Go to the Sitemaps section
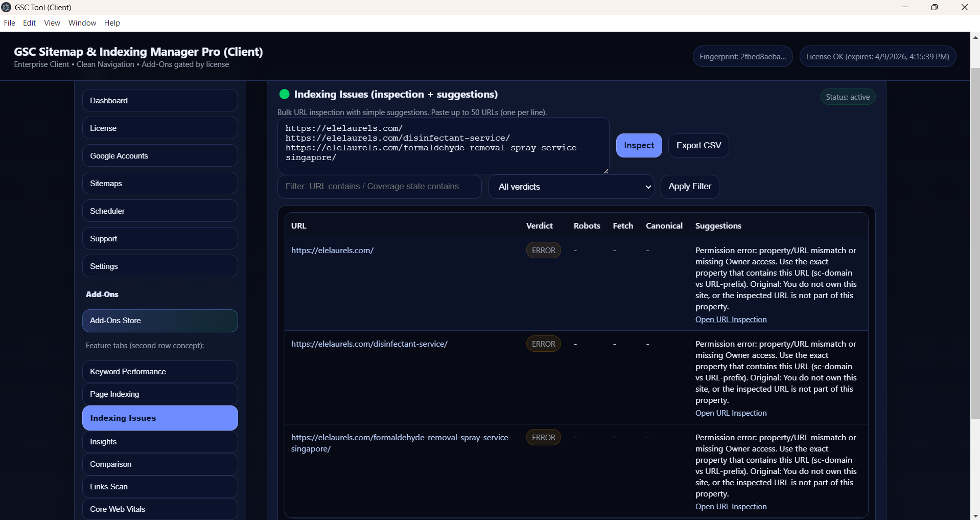 click(160, 184)
